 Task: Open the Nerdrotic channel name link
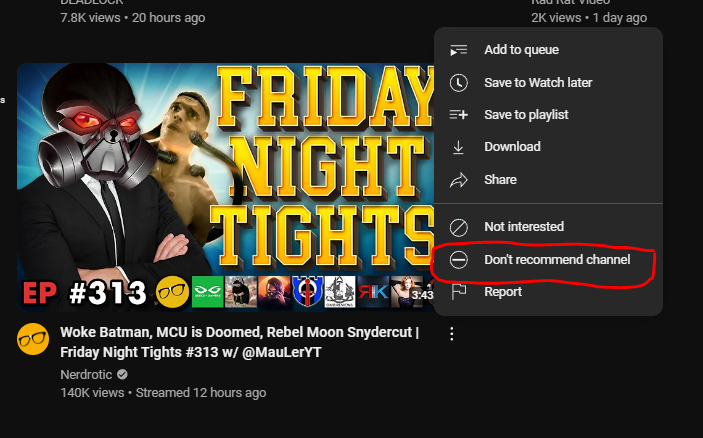(86, 374)
